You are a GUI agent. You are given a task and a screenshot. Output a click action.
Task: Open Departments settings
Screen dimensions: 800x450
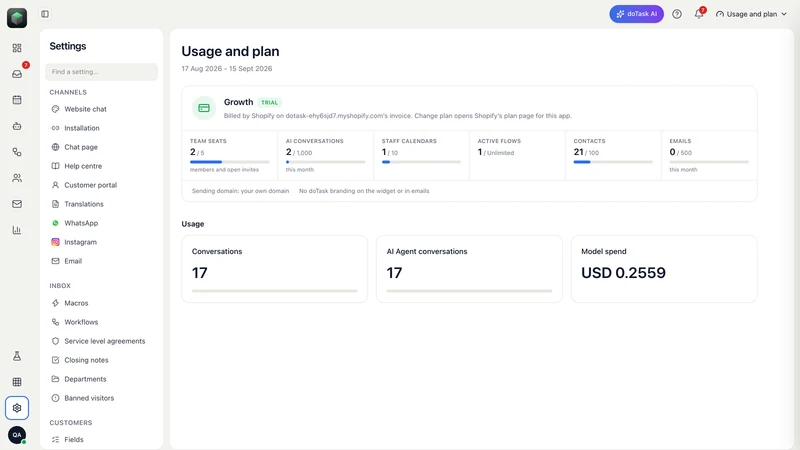click(102, 379)
